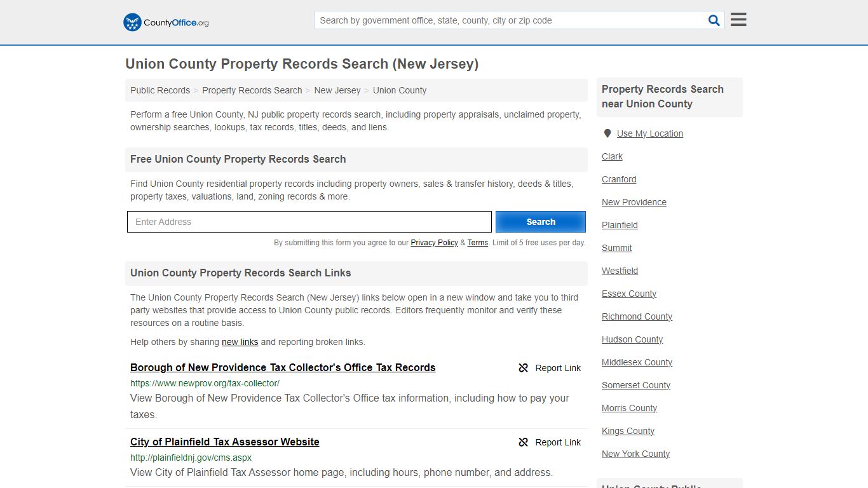Open the CountyOffice.org logo homepage
The image size is (868, 488).
[166, 22]
